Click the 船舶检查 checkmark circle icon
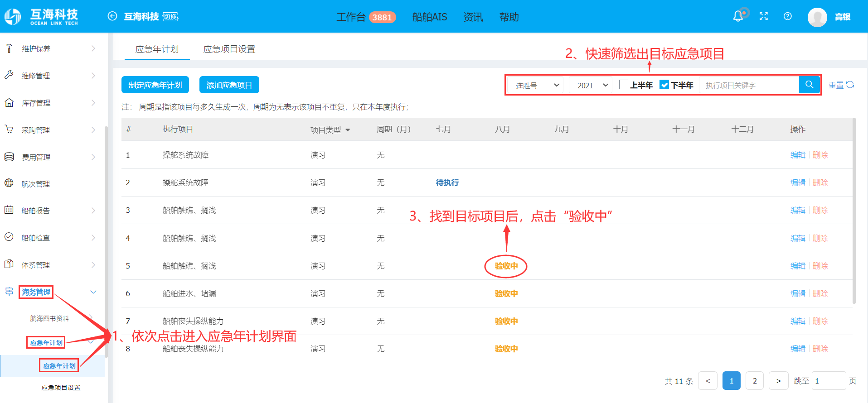The image size is (868, 403). 9,237
